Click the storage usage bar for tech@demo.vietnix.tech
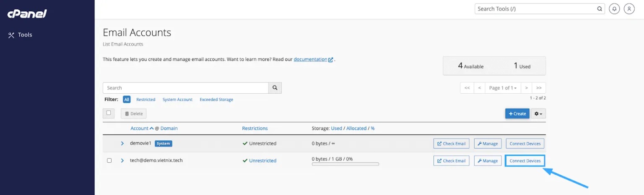This screenshot has width=644, height=195. 345,164
